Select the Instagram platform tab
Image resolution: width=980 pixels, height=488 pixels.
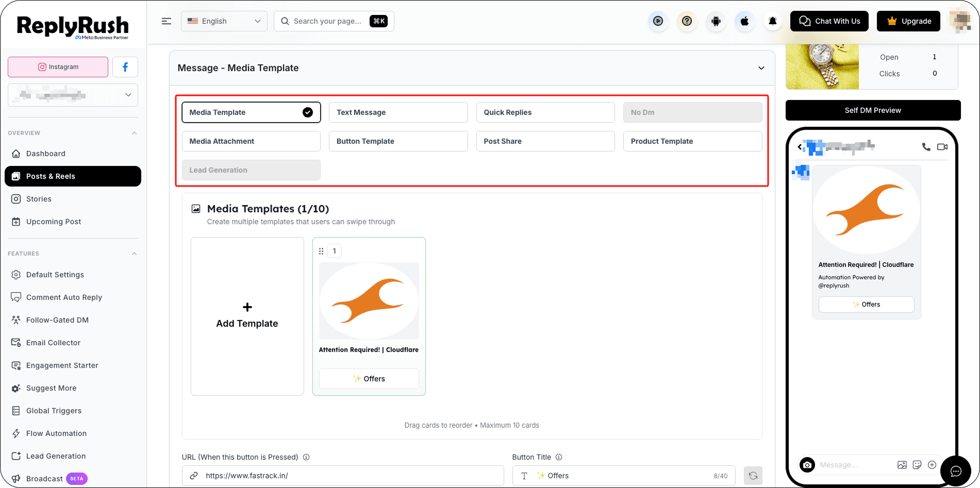[58, 67]
